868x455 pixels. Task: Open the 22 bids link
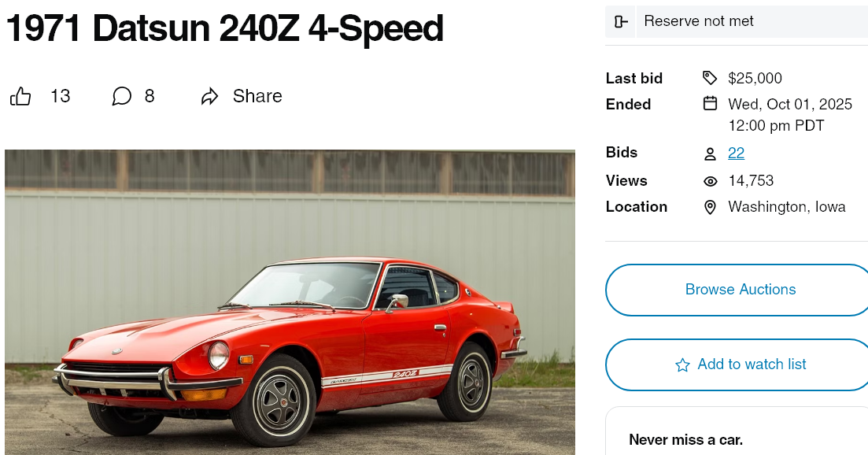[x=736, y=153]
